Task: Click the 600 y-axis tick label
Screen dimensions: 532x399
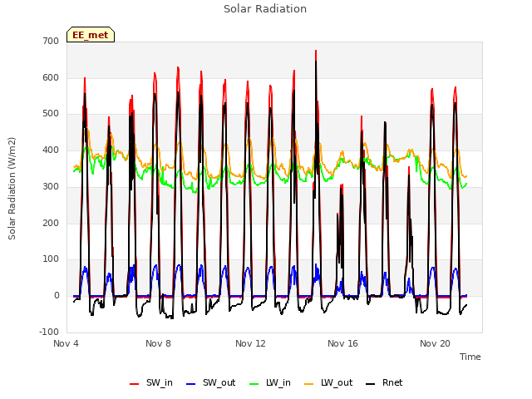Action: click(51, 77)
